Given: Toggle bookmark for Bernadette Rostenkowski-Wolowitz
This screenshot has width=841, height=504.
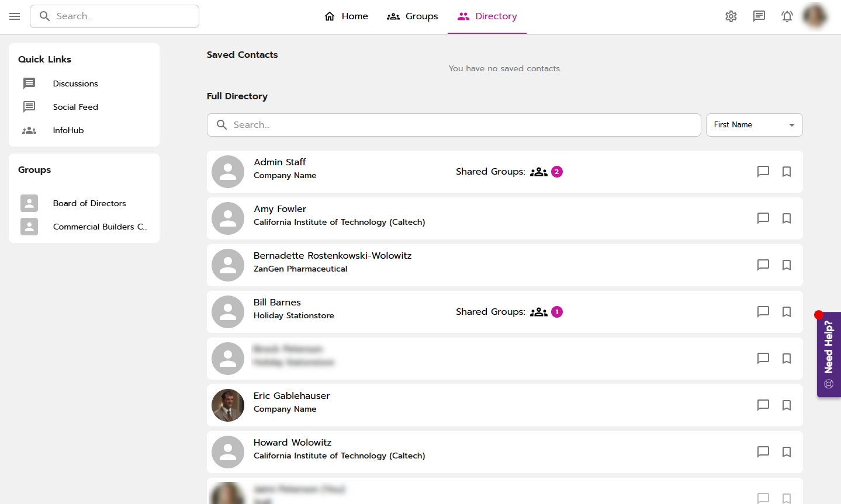Looking at the screenshot, I should click(787, 265).
